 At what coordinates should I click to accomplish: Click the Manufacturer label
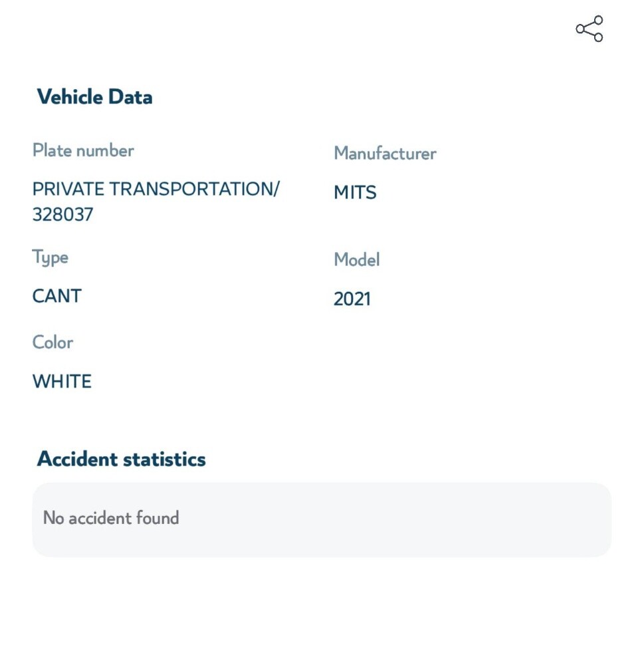pos(385,153)
